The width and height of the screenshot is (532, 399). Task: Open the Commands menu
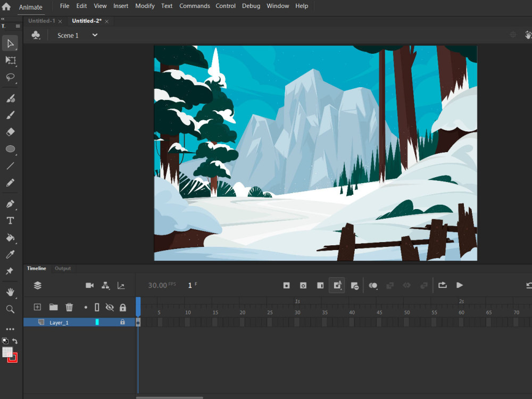[194, 6]
